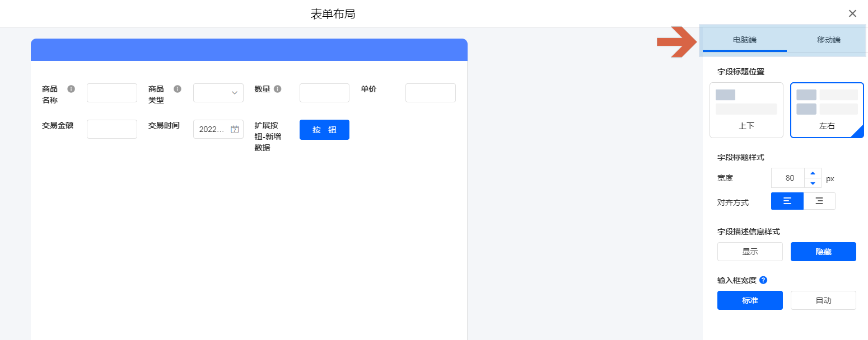Open the 商品类型 dropdown

pyautogui.click(x=218, y=93)
